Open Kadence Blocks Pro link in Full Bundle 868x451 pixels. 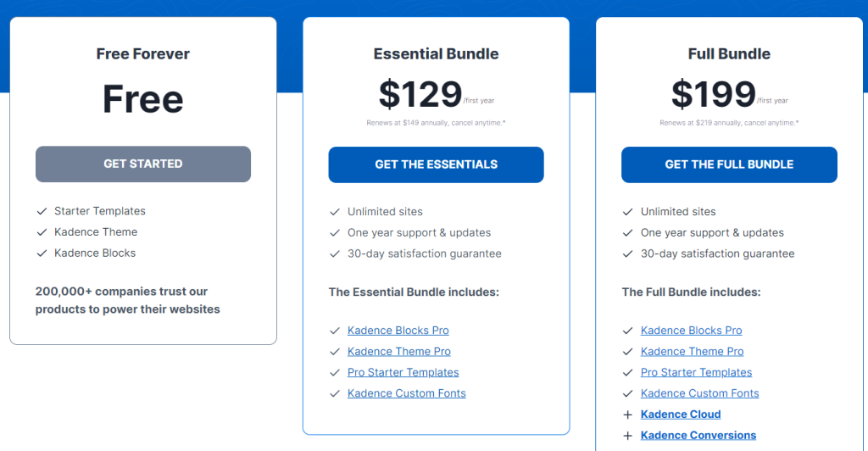coord(692,331)
